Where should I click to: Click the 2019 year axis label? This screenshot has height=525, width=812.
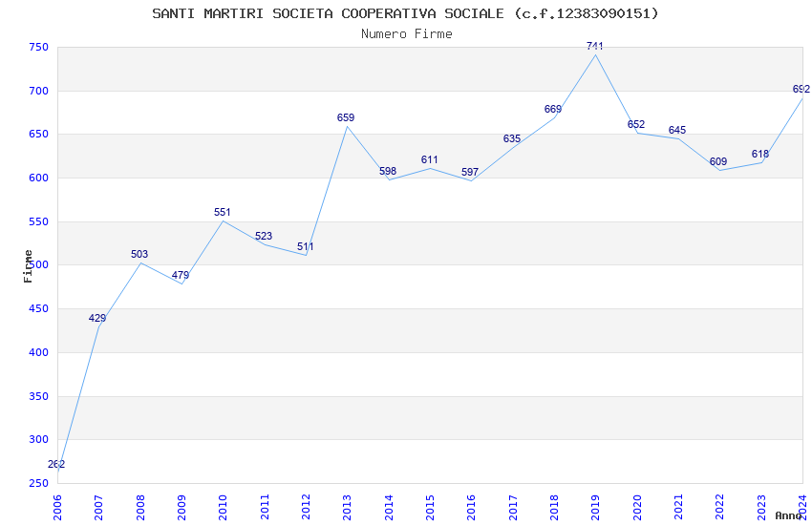pos(595,507)
